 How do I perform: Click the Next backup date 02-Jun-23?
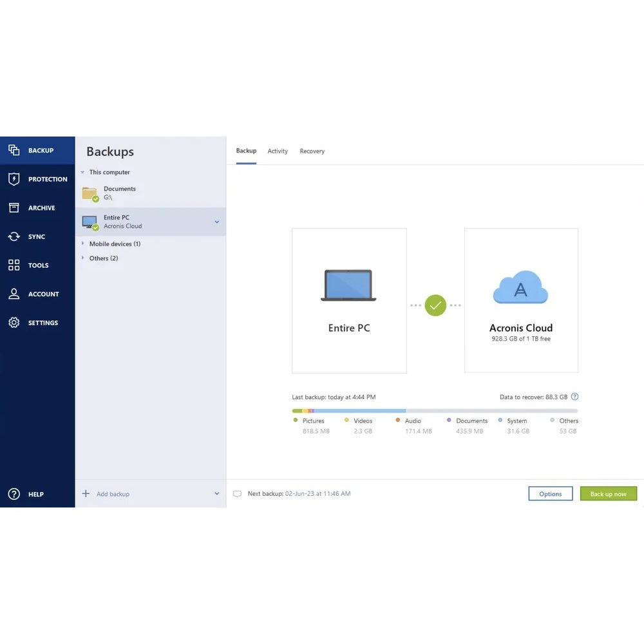(x=317, y=493)
